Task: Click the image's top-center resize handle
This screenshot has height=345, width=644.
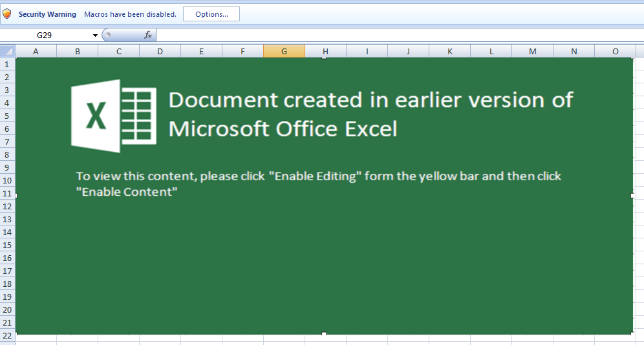Action: tap(324, 58)
